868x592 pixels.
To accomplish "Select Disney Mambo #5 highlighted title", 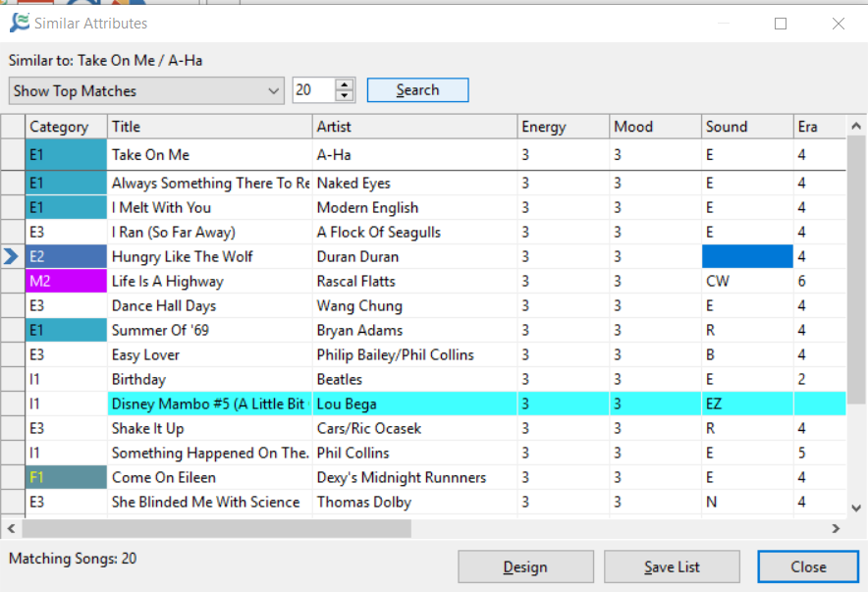I will coord(210,404).
